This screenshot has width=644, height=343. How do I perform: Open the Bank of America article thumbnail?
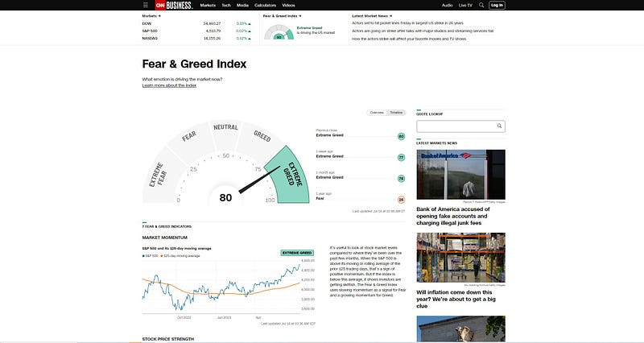(x=460, y=175)
